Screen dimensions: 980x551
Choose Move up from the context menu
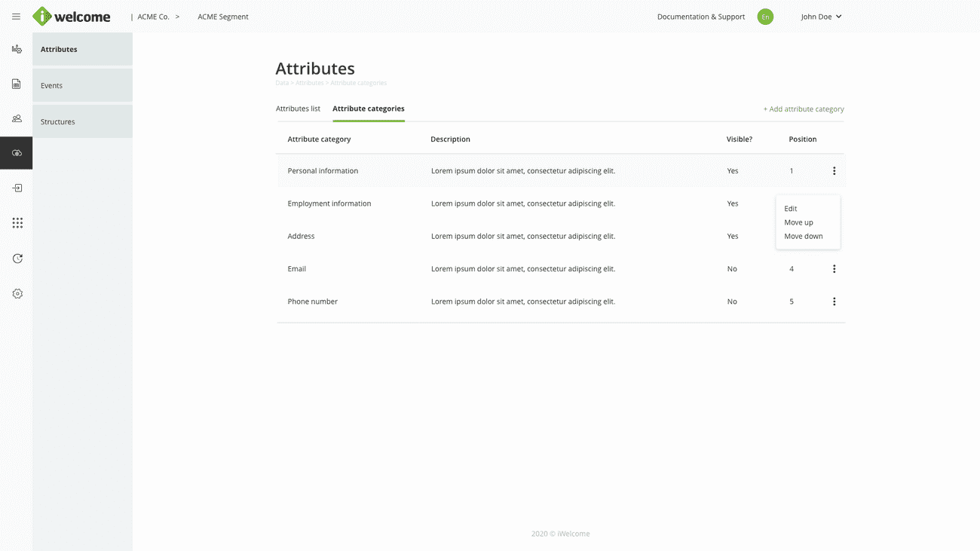[798, 222]
